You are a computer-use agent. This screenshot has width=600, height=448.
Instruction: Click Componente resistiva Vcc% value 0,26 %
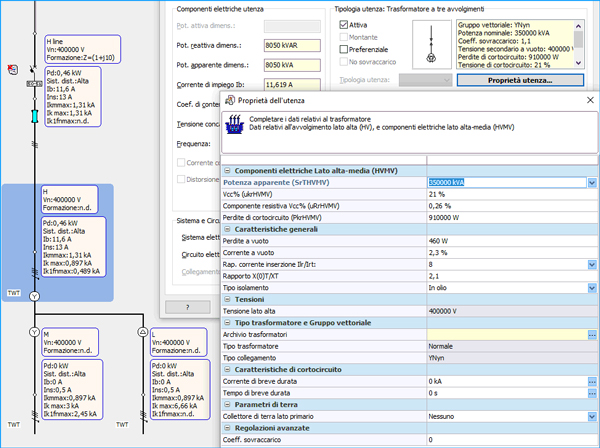pyautogui.click(x=512, y=206)
